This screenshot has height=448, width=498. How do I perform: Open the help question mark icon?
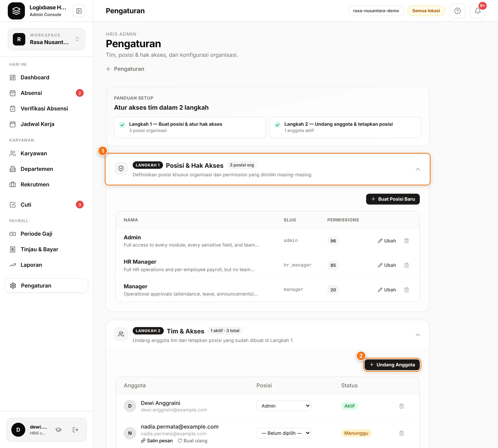458,11
